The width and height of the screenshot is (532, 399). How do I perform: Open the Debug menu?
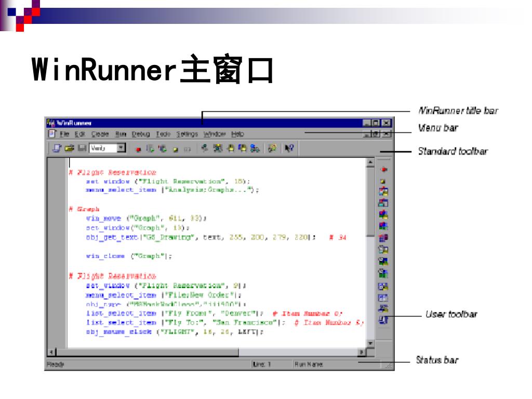coord(140,134)
